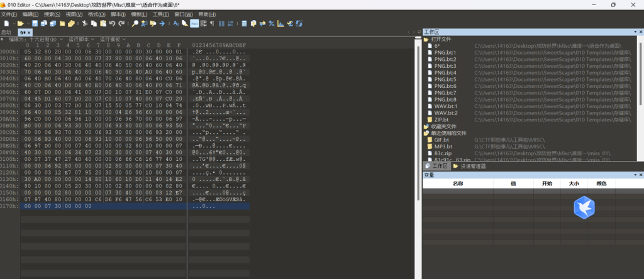Open the 工具(T) menu

coord(160,14)
